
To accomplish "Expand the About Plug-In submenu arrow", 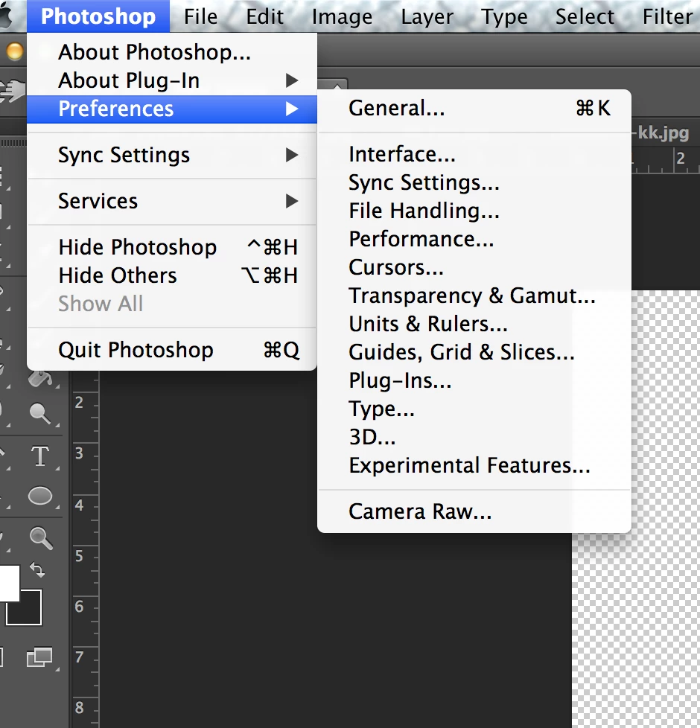I will 292,80.
